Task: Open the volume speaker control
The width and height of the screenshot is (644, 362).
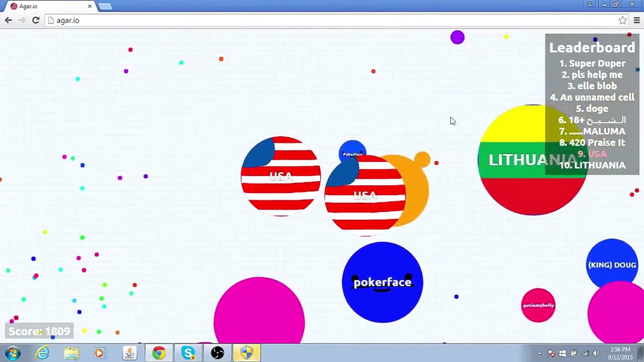Action: point(596,353)
